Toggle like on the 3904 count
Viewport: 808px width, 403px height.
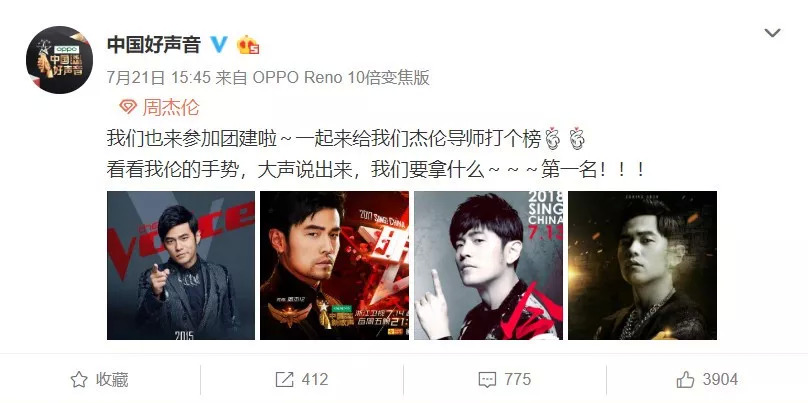pos(707,380)
